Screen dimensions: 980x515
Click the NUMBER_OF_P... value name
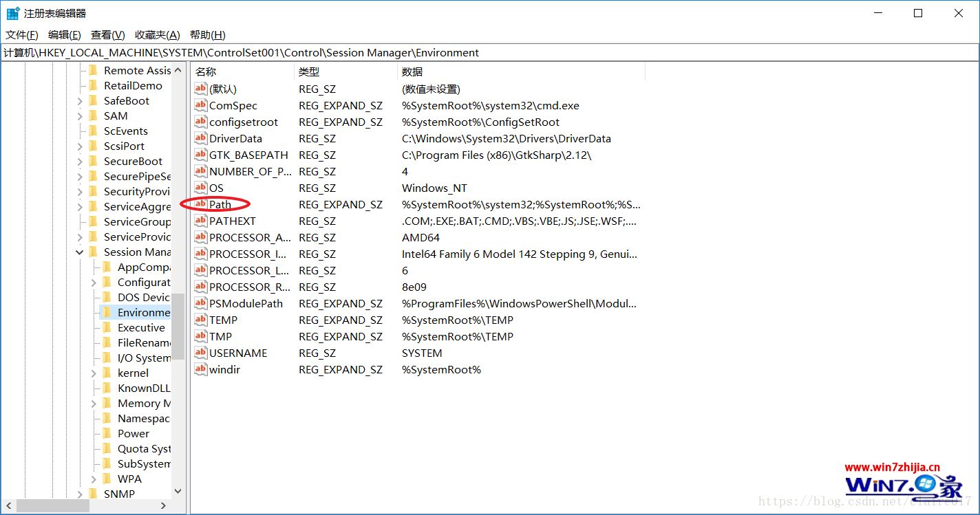pos(250,171)
